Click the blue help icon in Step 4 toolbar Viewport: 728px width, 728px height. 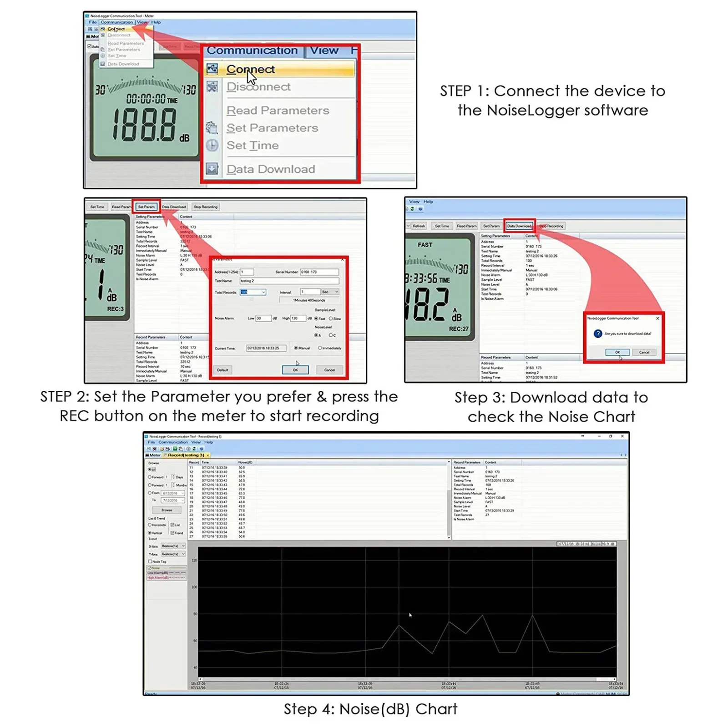click(x=201, y=449)
